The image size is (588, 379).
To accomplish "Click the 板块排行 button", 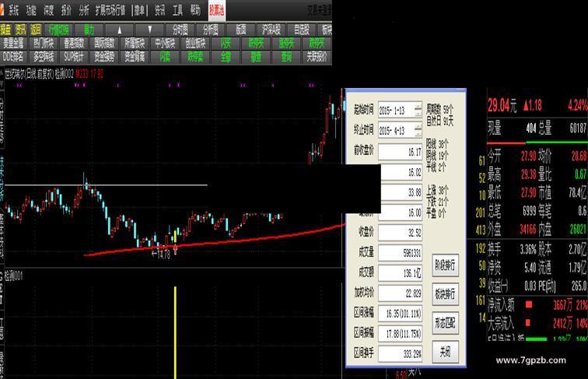I will pyautogui.click(x=445, y=294).
